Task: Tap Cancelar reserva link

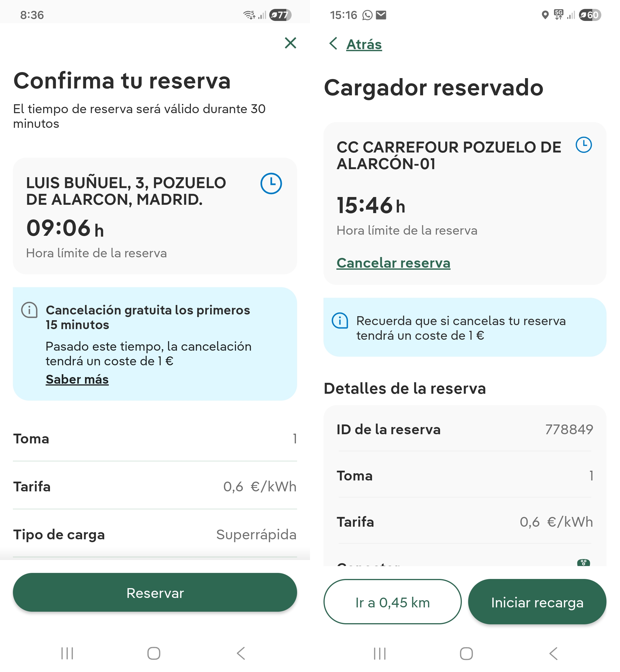Action: click(393, 263)
